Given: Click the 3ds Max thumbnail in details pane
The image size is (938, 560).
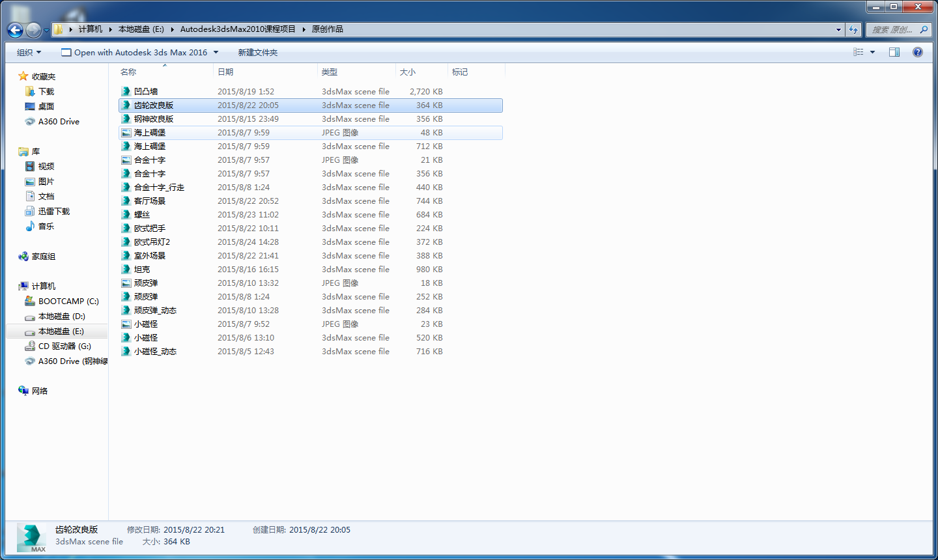Looking at the screenshot, I should [x=32, y=538].
